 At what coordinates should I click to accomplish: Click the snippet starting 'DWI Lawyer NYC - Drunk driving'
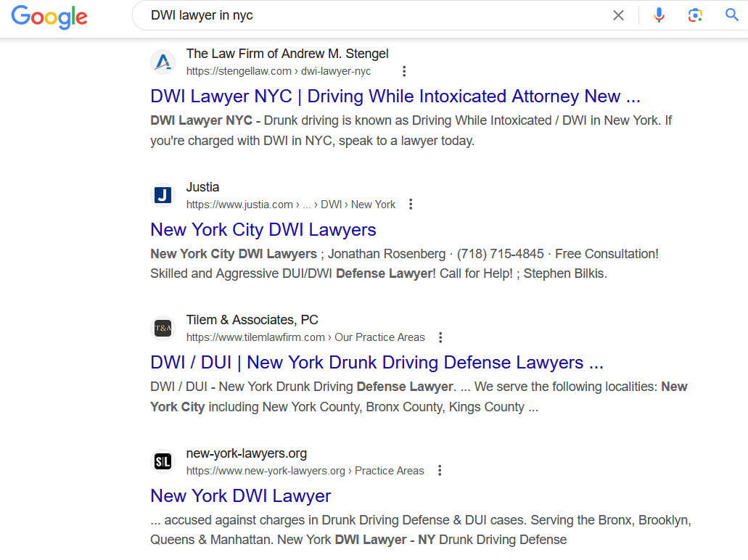[411, 131]
